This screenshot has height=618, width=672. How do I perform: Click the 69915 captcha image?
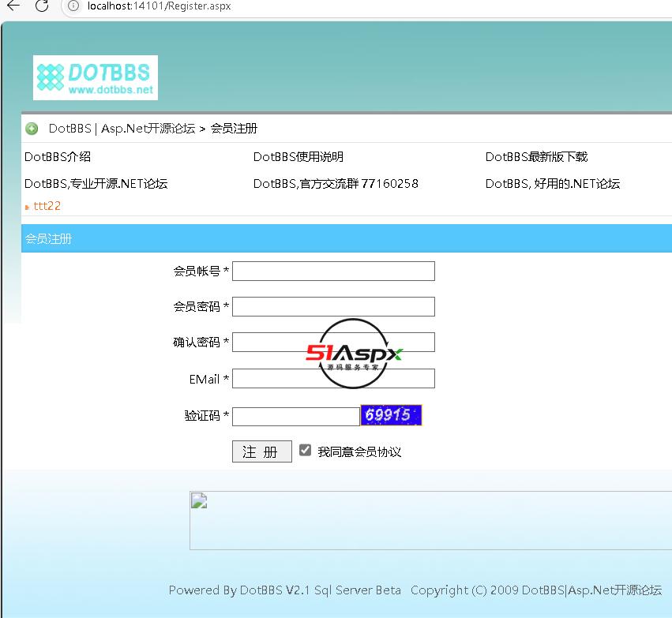(392, 415)
